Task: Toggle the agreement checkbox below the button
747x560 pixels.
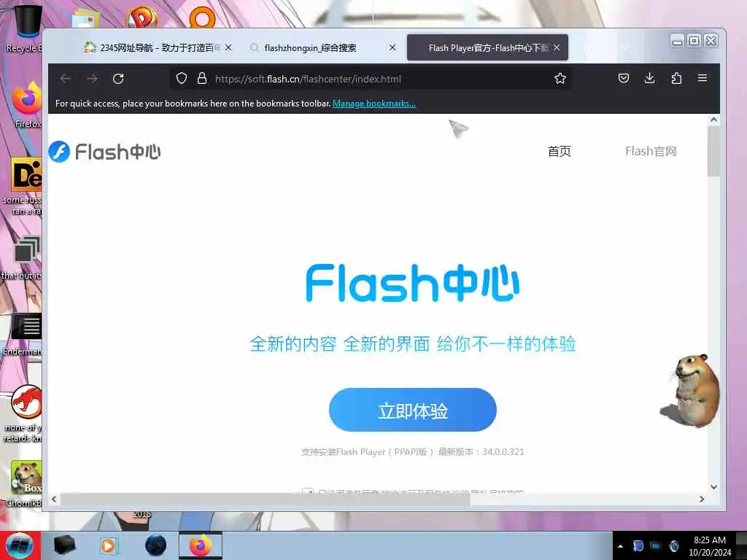Action: [x=308, y=491]
